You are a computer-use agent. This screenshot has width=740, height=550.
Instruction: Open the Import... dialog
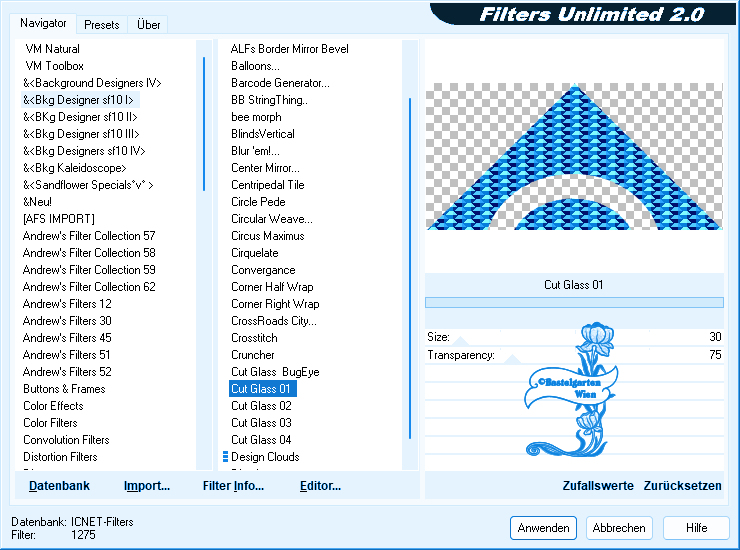[x=147, y=486]
